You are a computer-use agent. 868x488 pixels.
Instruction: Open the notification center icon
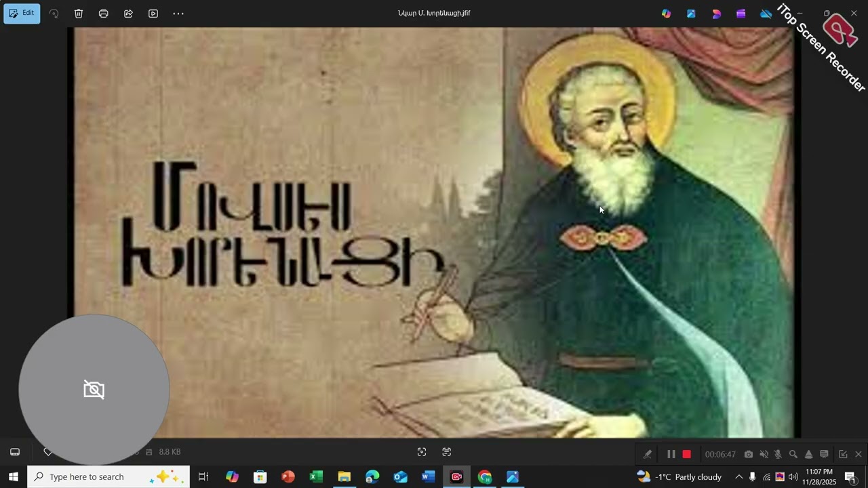[850, 476]
